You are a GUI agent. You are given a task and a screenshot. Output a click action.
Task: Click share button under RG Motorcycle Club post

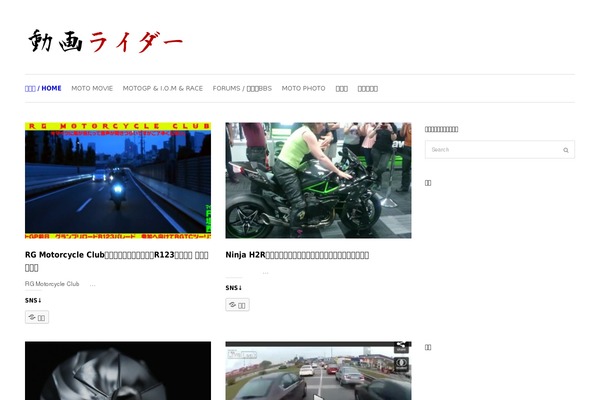point(37,317)
